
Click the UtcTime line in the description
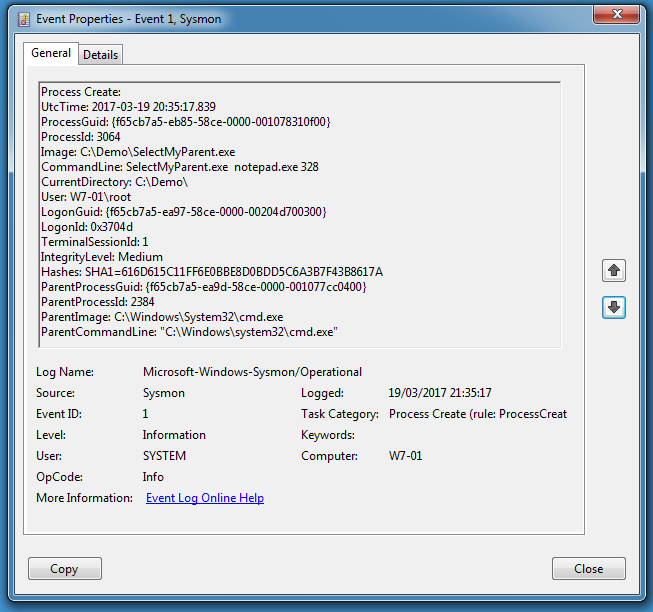click(x=128, y=107)
